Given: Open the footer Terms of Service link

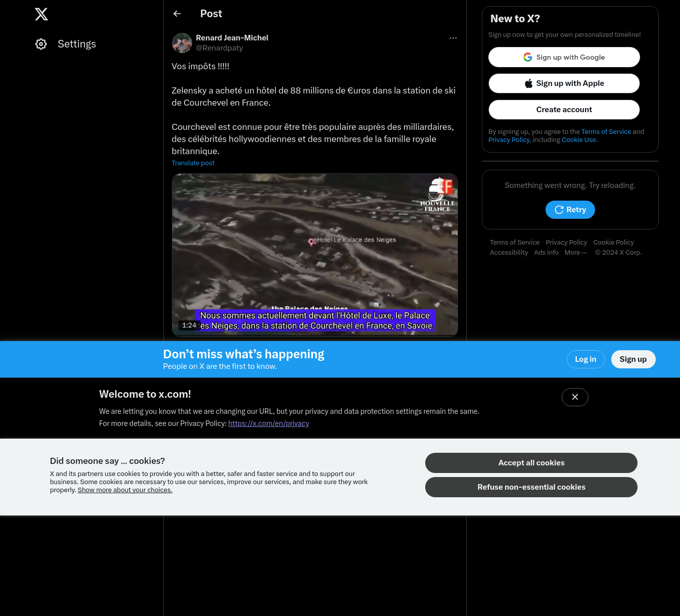Looking at the screenshot, I should [x=515, y=243].
